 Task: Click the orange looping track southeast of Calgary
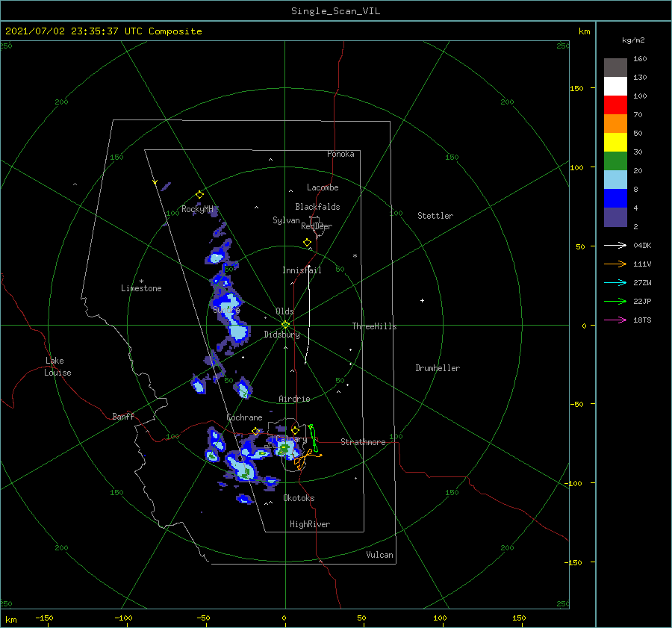[306, 459]
